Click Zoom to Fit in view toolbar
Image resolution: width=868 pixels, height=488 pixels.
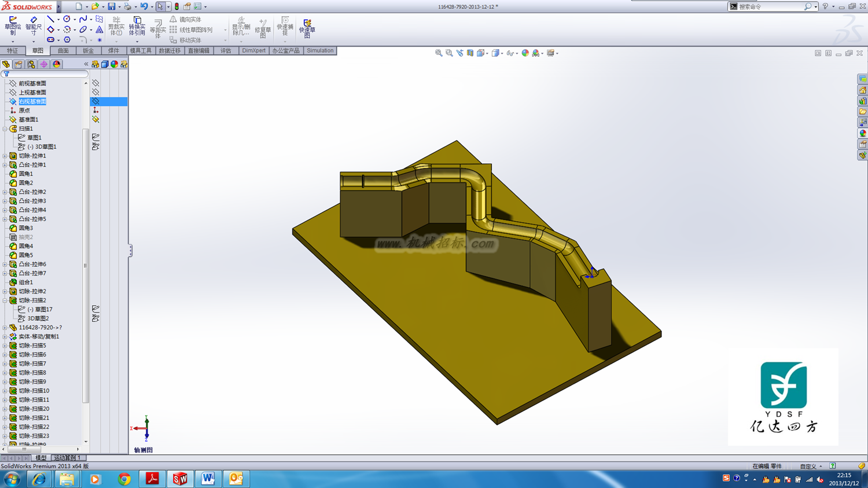click(439, 53)
